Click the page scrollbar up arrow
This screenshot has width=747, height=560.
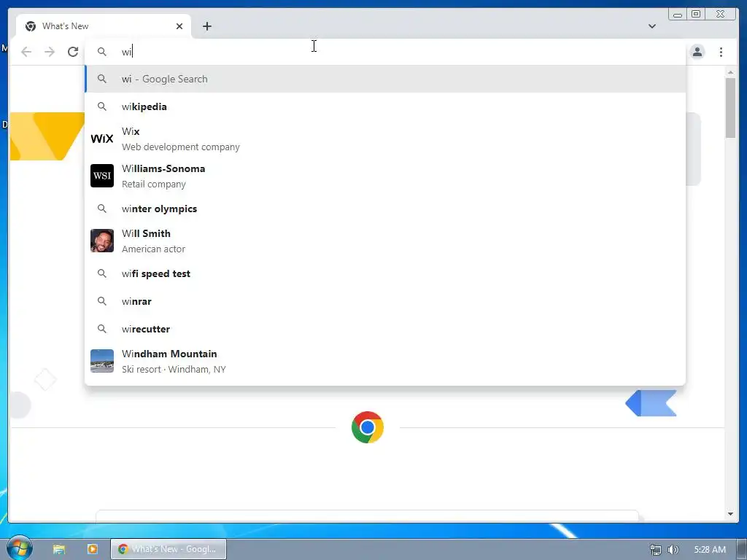tap(730, 72)
